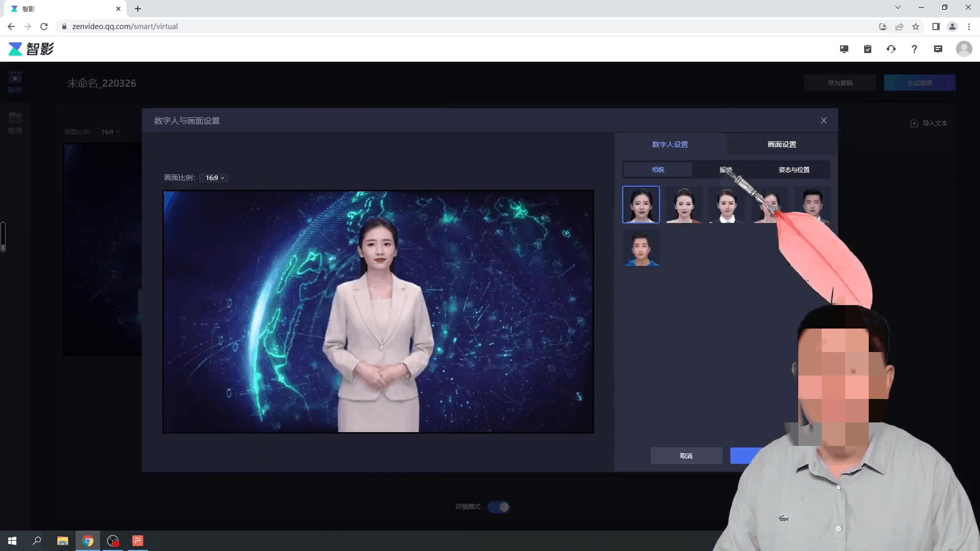Open the dialog's 画面比例 16:9 dropdown
980x551 pixels.
coord(214,178)
